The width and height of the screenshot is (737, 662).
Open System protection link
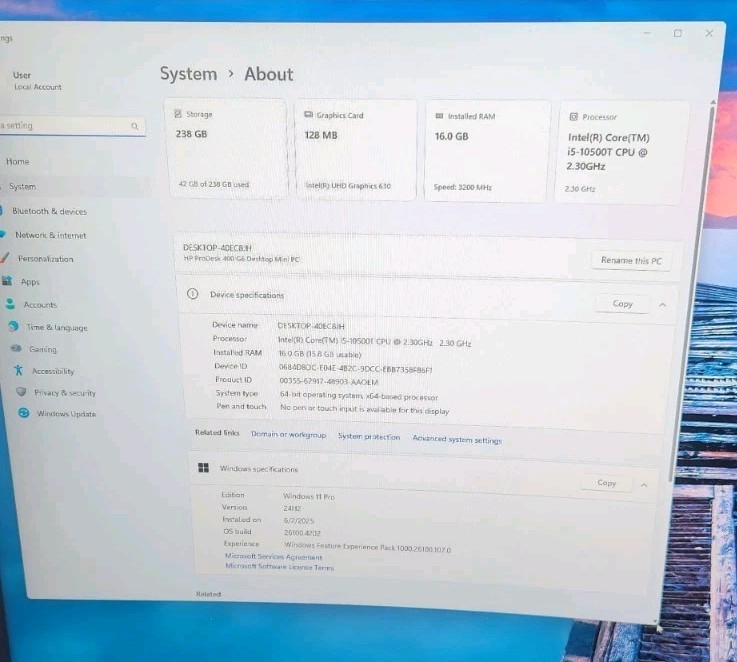click(x=369, y=437)
